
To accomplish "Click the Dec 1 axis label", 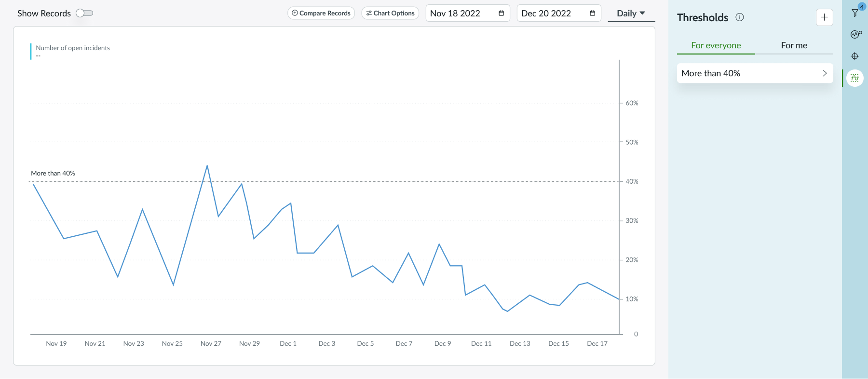I will [x=288, y=343].
